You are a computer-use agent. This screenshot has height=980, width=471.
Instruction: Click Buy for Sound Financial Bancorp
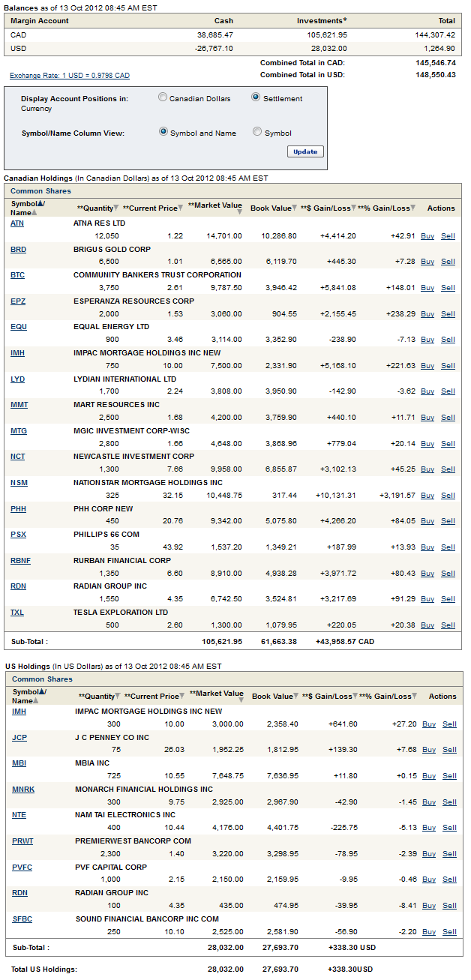(428, 932)
